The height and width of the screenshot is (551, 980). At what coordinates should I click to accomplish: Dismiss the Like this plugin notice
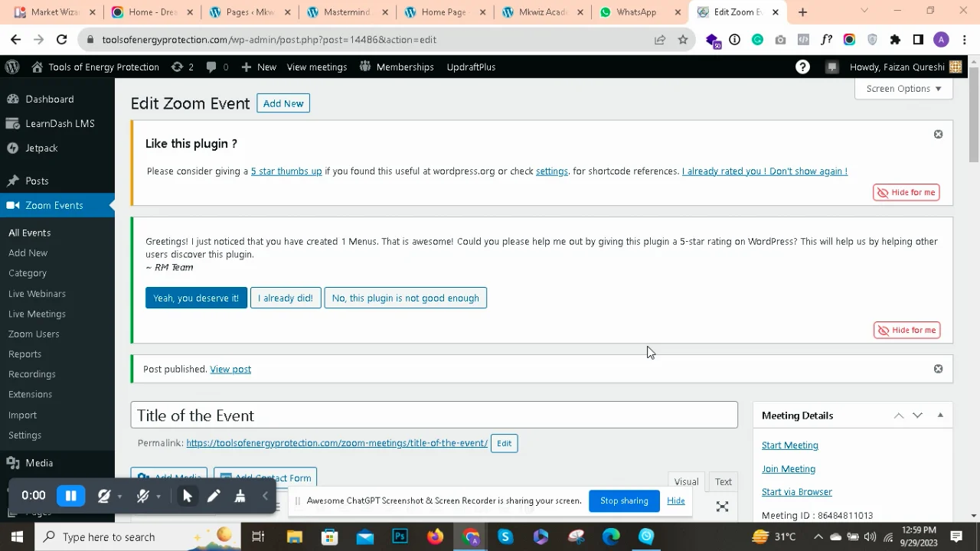[938, 134]
